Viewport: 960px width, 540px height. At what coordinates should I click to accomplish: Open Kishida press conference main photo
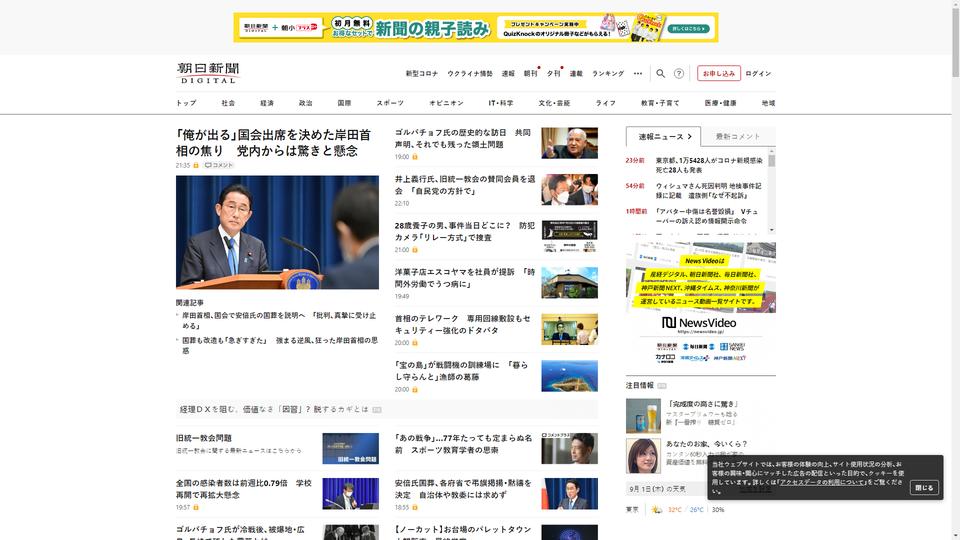tap(277, 232)
